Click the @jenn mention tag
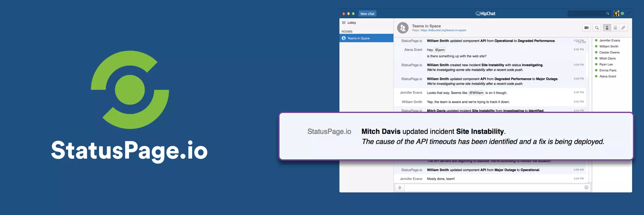 click(x=440, y=50)
